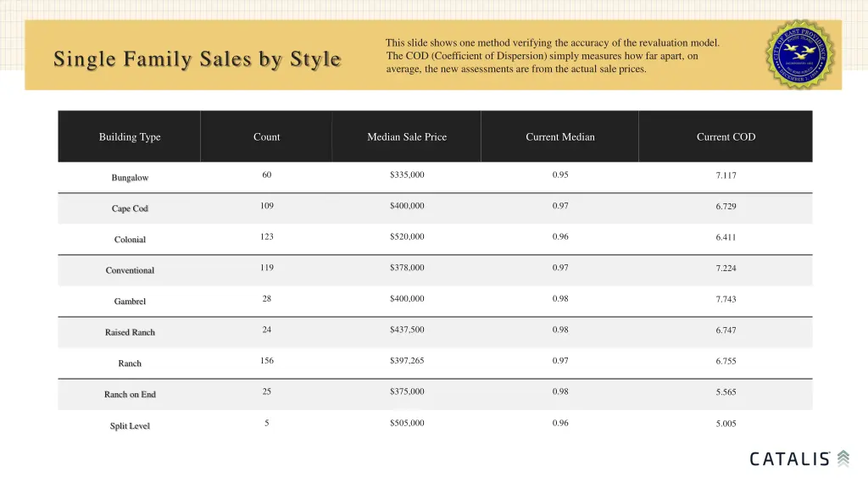Click the Conventional count value 119
The height and width of the screenshot is (488, 868).
tap(267, 268)
